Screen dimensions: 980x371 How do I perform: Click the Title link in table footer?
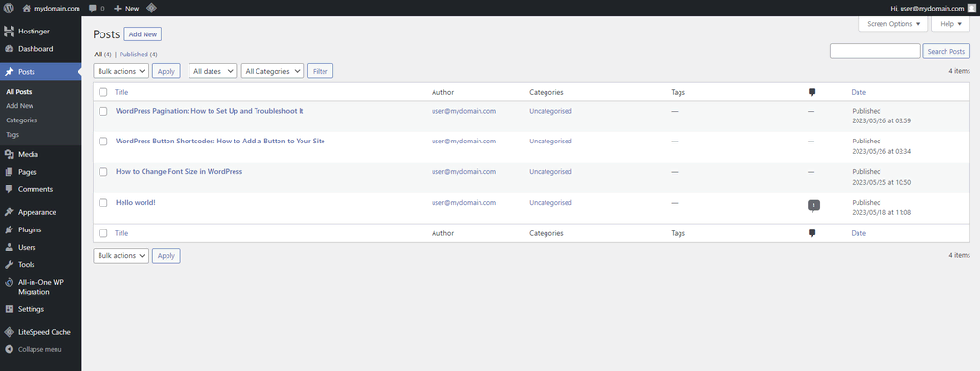[x=122, y=233]
